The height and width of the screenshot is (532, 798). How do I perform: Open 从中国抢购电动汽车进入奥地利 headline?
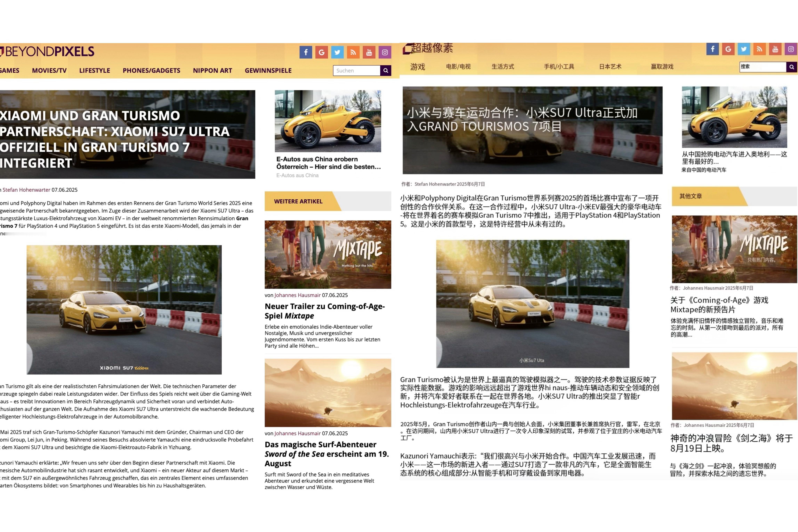(x=735, y=158)
